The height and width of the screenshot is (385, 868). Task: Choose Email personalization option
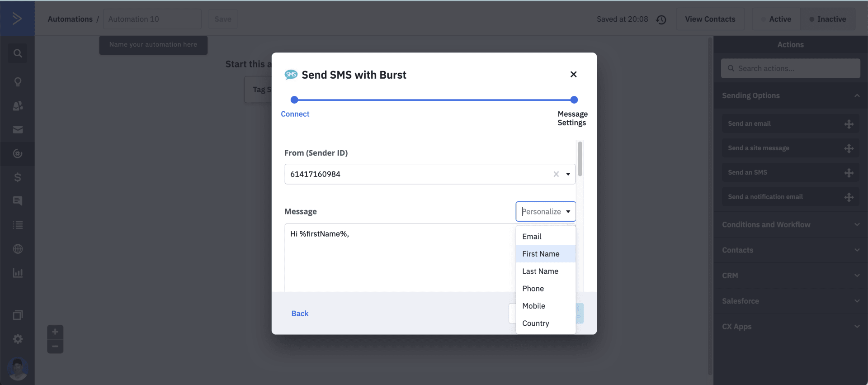coord(546,237)
